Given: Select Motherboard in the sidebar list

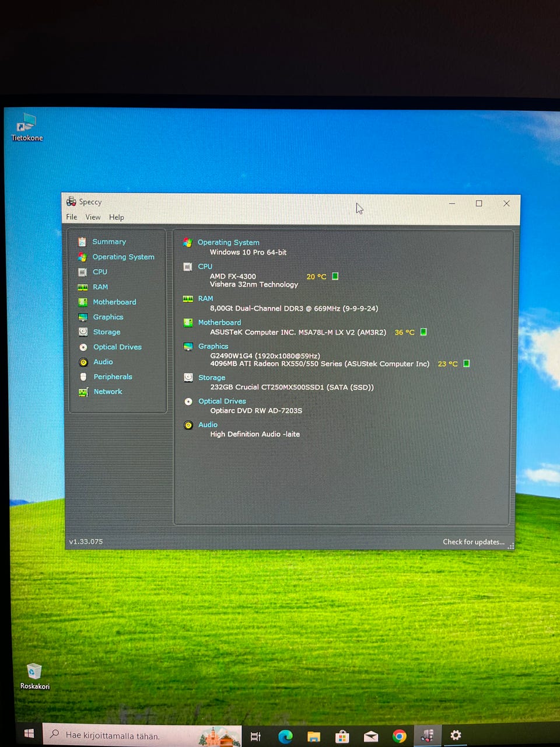Looking at the screenshot, I should click(114, 302).
